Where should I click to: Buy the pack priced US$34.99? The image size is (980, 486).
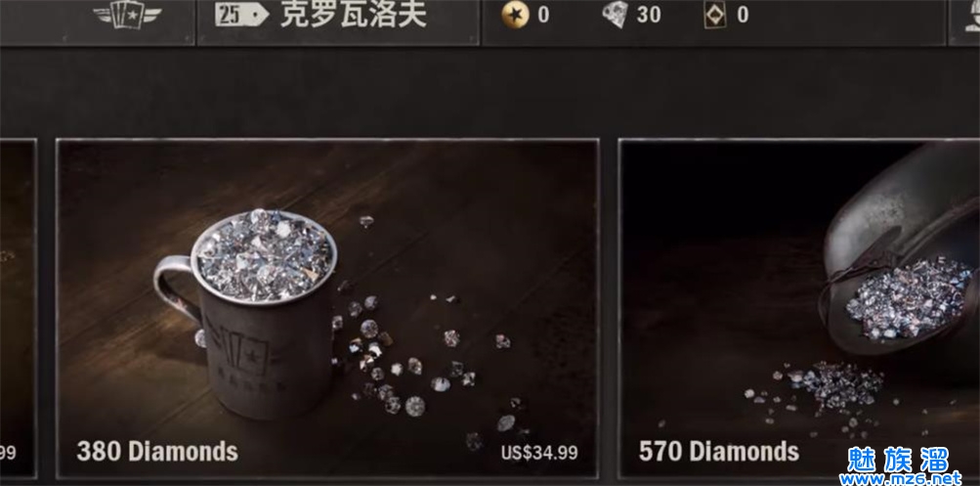point(538,452)
